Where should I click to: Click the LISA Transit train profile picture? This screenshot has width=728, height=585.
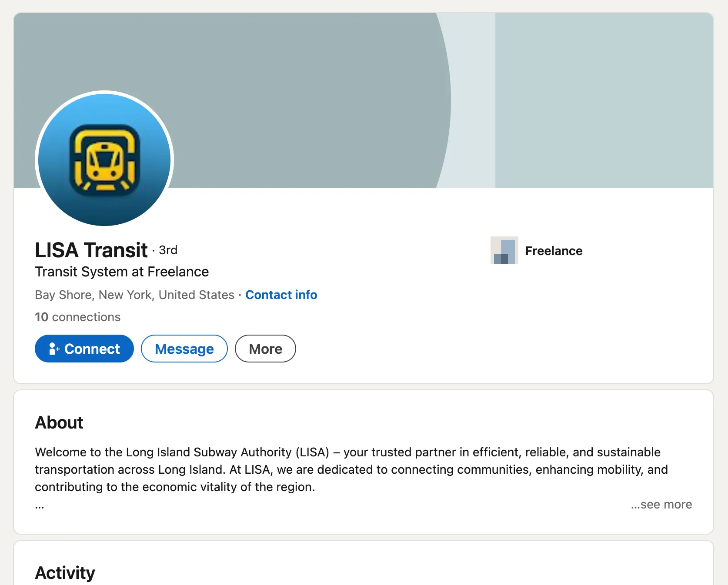click(104, 159)
